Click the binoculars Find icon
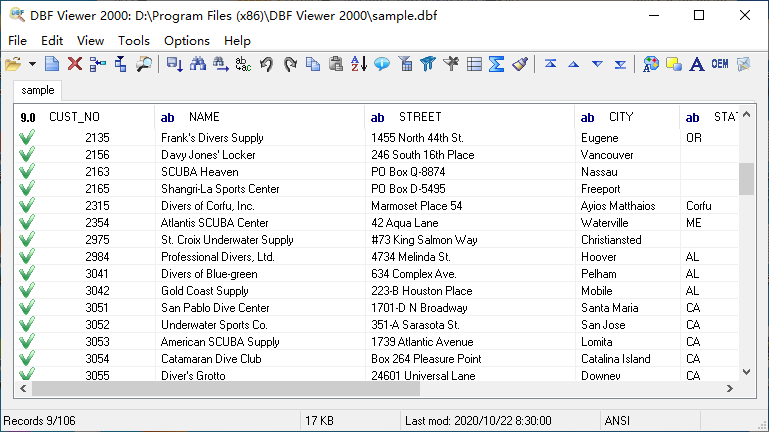The width and height of the screenshot is (769, 432). (198, 64)
